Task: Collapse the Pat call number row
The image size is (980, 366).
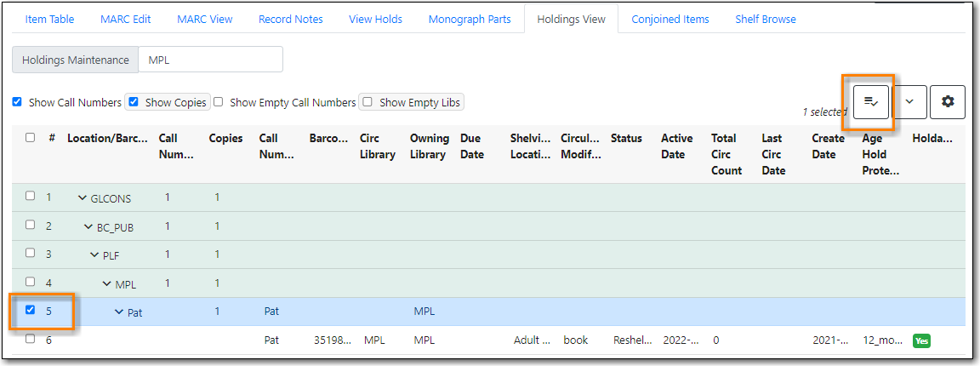Action: tap(119, 312)
